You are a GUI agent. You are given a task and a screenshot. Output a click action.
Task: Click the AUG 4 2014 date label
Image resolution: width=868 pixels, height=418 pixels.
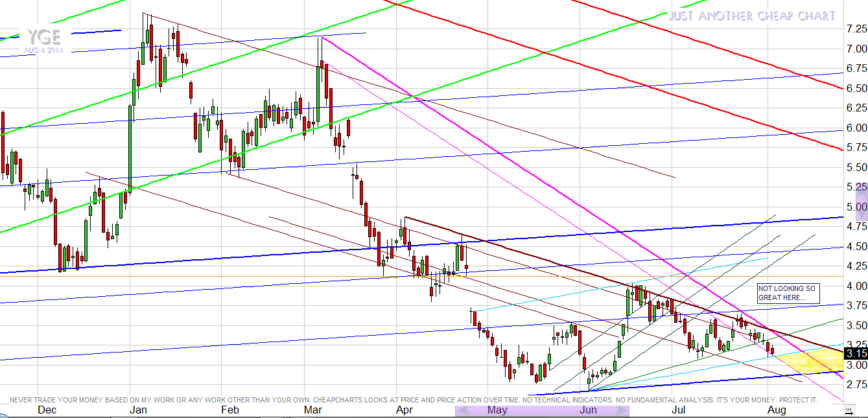pos(45,50)
